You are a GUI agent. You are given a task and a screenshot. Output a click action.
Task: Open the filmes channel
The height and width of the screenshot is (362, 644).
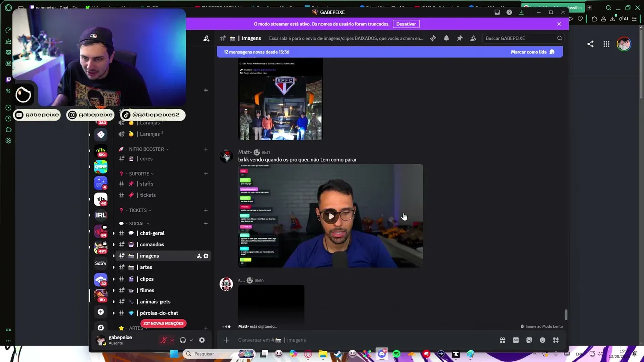click(163, 290)
